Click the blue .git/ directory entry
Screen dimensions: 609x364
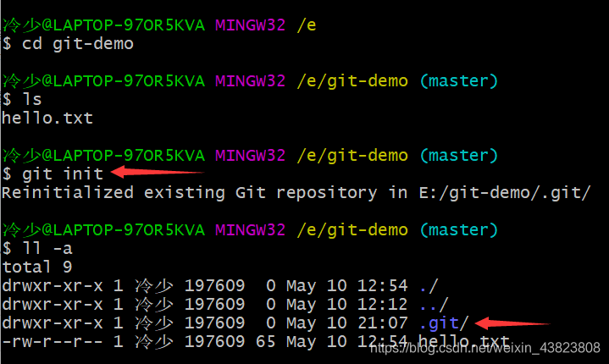[441, 323]
